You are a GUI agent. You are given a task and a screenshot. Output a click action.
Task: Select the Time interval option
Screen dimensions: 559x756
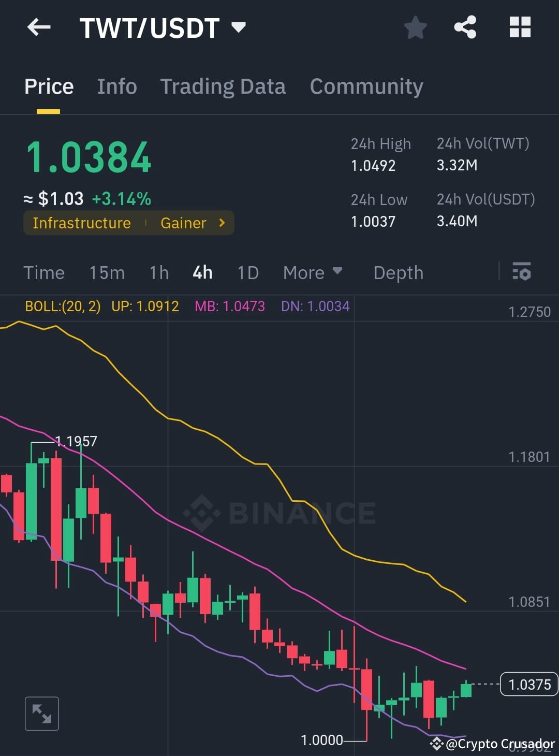tap(44, 272)
